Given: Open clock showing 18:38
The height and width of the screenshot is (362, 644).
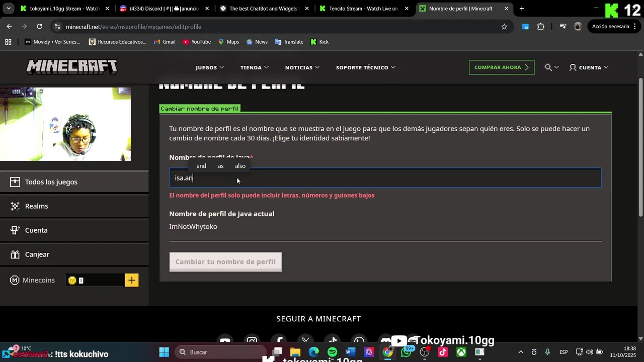Looking at the screenshot, I should click(x=623, y=351).
